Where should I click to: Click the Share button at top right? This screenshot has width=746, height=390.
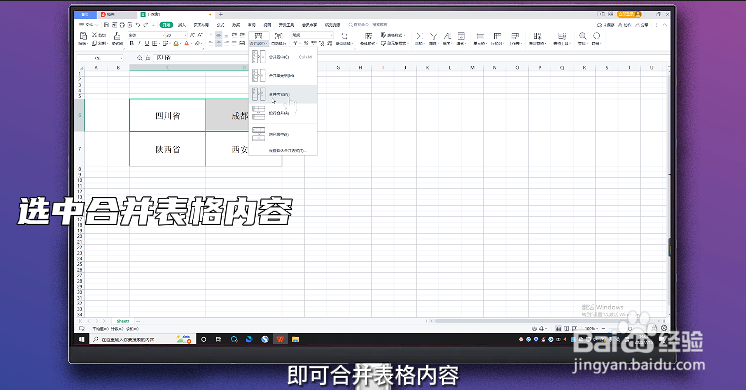pyautogui.click(x=643, y=25)
